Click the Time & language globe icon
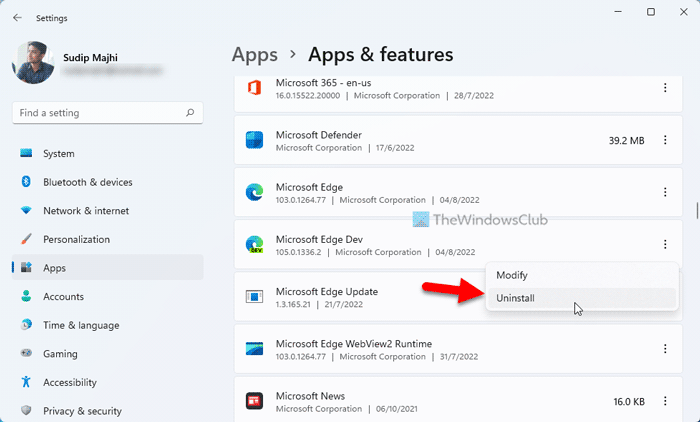The height and width of the screenshot is (422, 700). (26, 325)
